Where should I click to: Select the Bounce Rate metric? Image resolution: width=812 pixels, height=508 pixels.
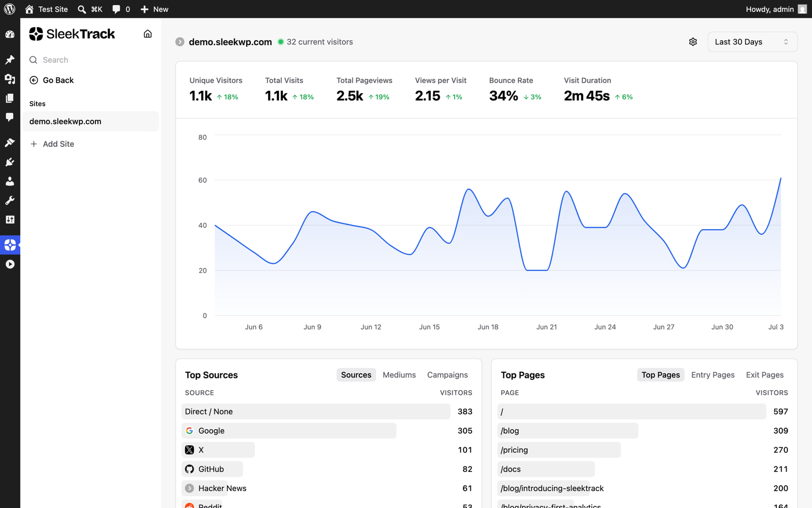click(515, 90)
